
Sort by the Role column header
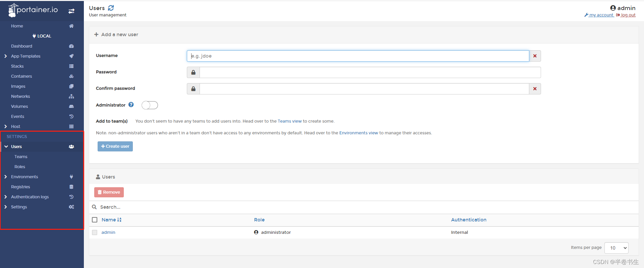pos(259,220)
